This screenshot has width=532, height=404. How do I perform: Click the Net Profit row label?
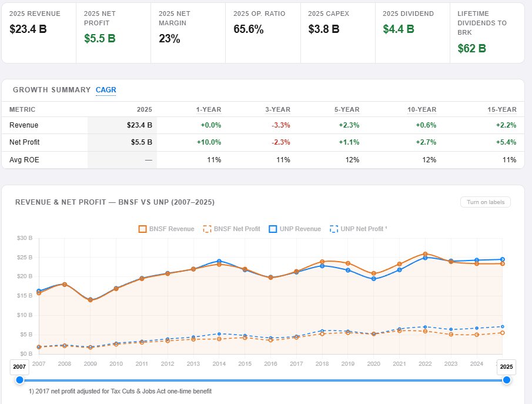click(x=25, y=142)
